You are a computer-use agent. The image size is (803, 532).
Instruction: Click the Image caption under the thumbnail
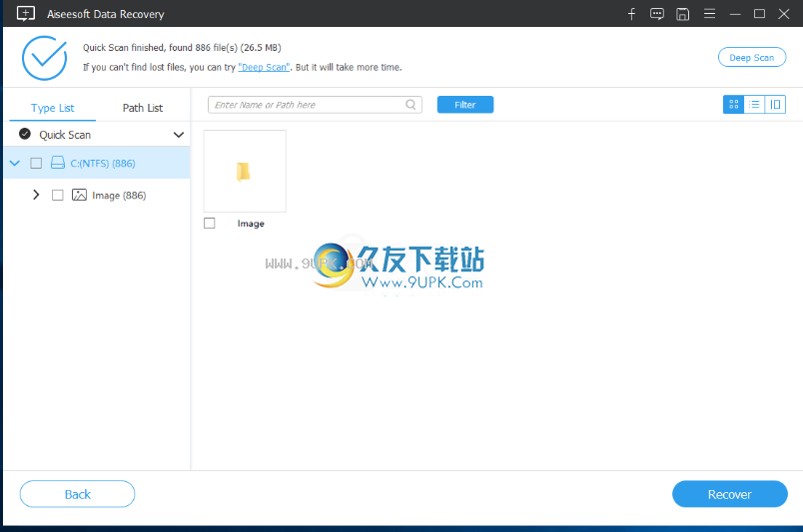click(251, 224)
